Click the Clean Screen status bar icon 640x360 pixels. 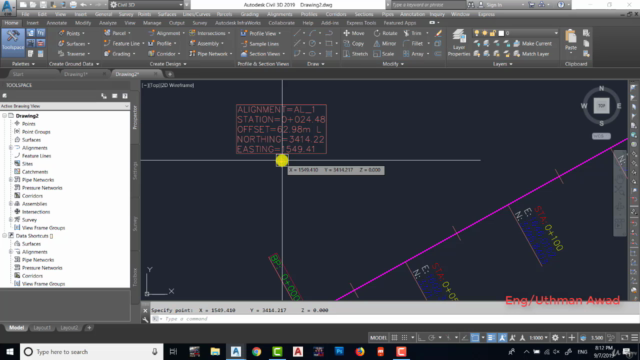point(624,338)
